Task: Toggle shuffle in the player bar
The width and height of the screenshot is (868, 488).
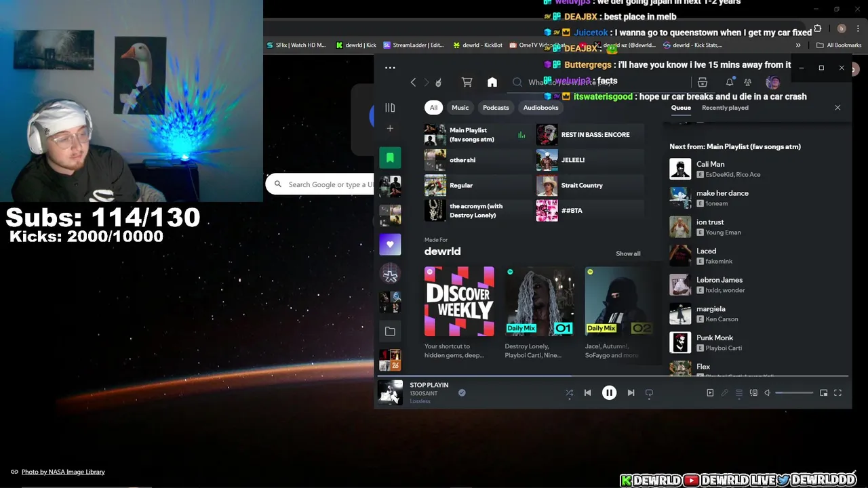Action: [x=570, y=392]
